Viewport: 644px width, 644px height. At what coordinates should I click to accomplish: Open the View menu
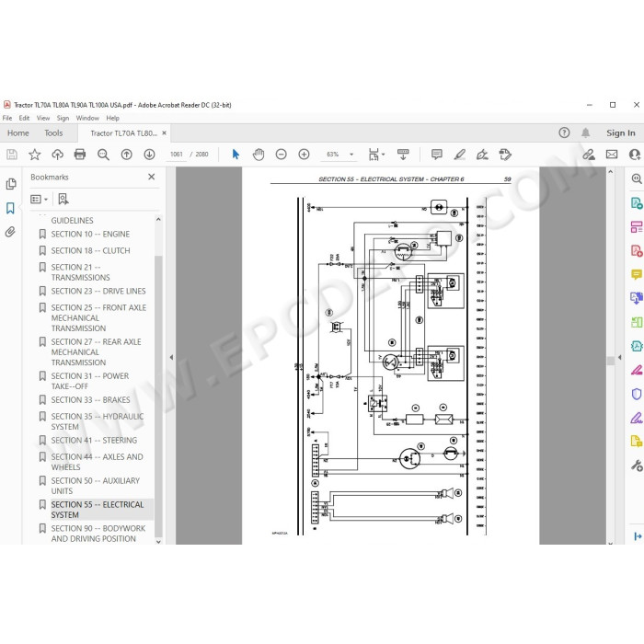(43, 119)
